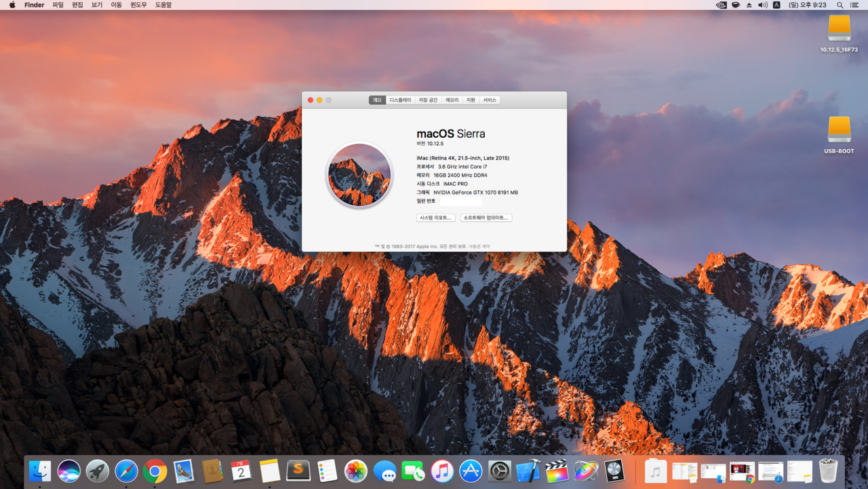The width and height of the screenshot is (868, 489).
Task: Launch Final Cut Pro clapperboard icon
Action: click(x=557, y=471)
